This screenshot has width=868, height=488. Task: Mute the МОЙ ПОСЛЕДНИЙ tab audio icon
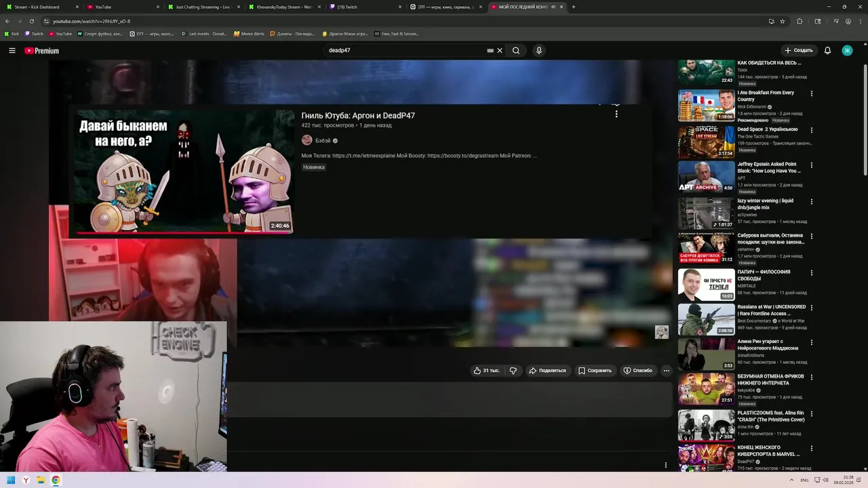[553, 7]
